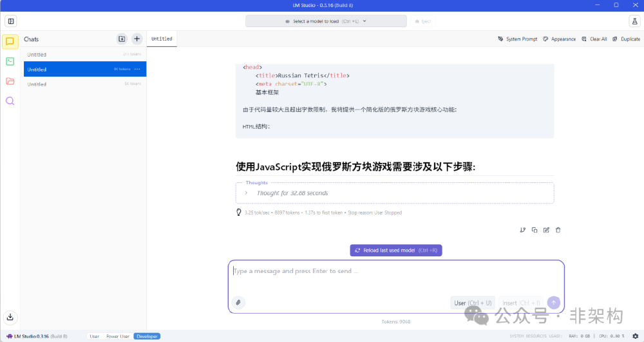This screenshot has height=342, width=644.
Task: Create a new chat with plus icon
Action: tap(137, 39)
